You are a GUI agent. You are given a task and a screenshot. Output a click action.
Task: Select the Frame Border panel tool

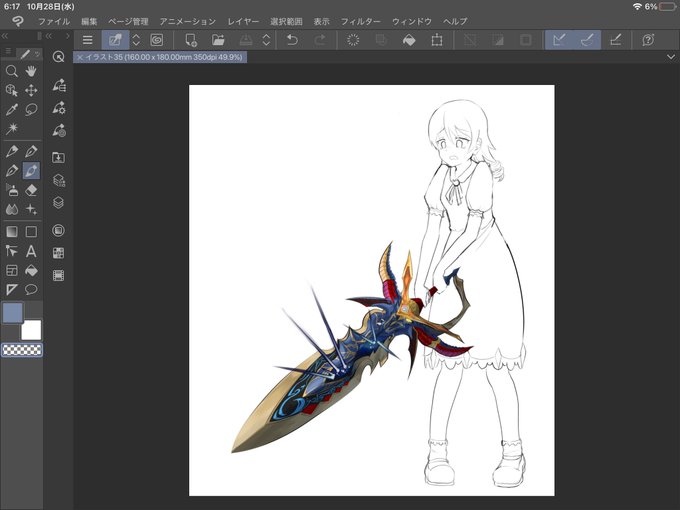point(12,270)
